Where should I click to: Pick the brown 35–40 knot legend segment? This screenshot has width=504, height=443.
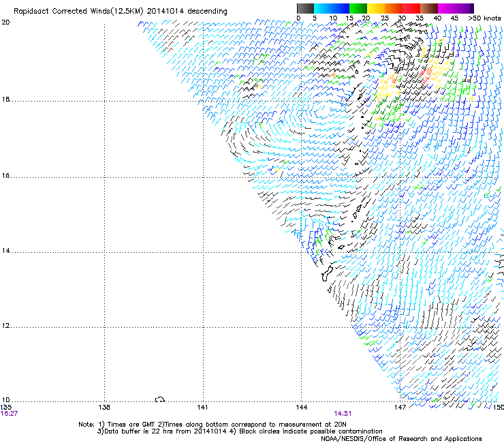[429, 8]
